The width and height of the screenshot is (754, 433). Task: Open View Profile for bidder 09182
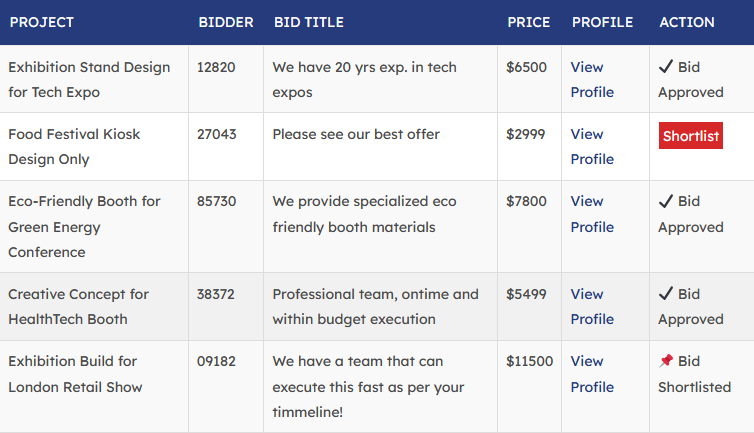[592, 374]
